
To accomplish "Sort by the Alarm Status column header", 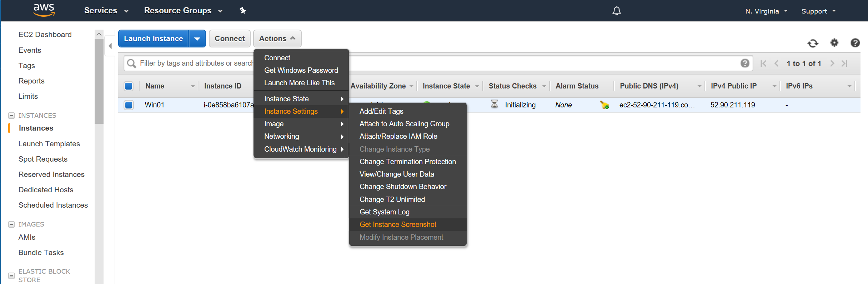I will click(x=577, y=86).
